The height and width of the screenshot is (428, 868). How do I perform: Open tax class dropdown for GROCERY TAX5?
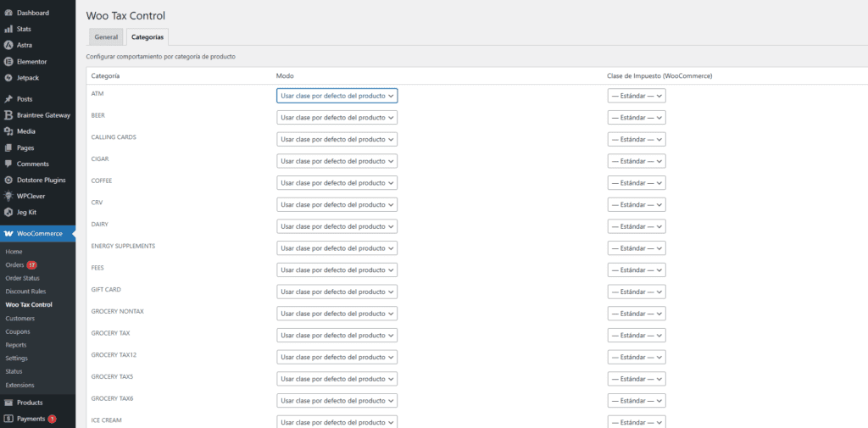[637, 379]
